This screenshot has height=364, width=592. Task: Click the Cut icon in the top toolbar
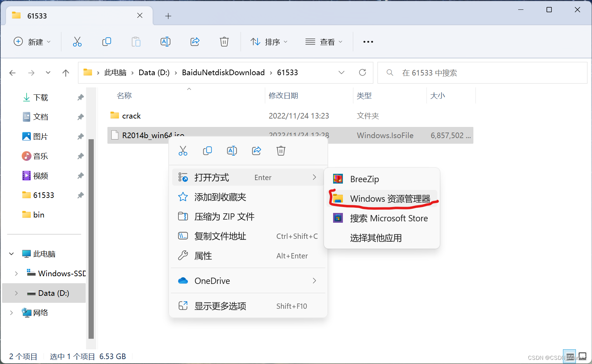click(x=77, y=42)
